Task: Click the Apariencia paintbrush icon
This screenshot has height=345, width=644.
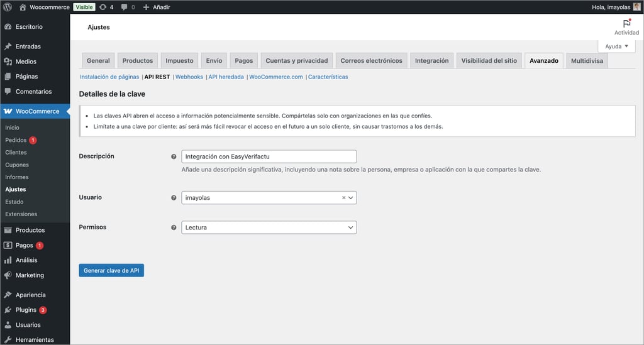Action: [8, 295]
